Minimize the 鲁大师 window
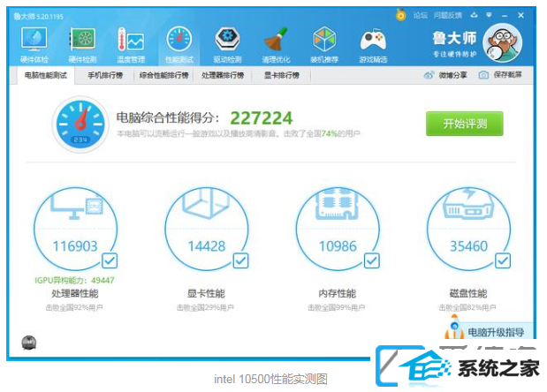The width and height of the screenshot is (547, 392). [x=505, y=16]
